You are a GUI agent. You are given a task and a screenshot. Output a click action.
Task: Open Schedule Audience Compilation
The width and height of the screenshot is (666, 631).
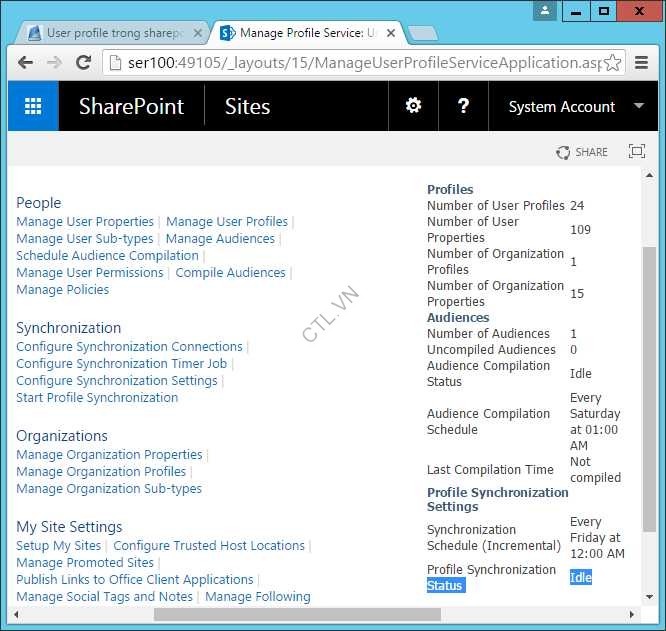click(x=107, y=256)
